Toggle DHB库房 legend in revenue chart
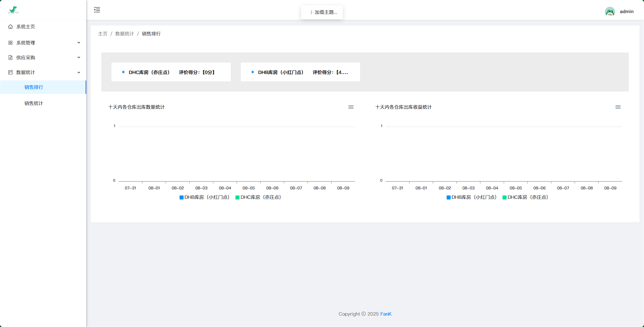644x327 pixels. [472, 197]
